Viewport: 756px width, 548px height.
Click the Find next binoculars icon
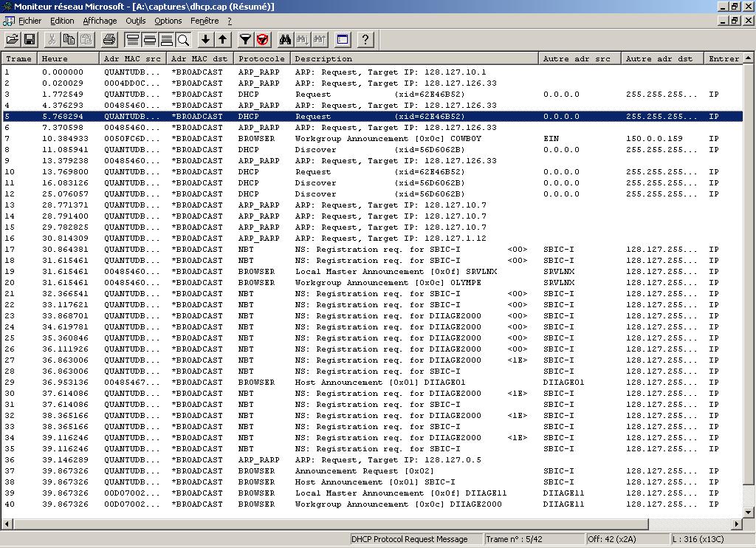(302, 40)
